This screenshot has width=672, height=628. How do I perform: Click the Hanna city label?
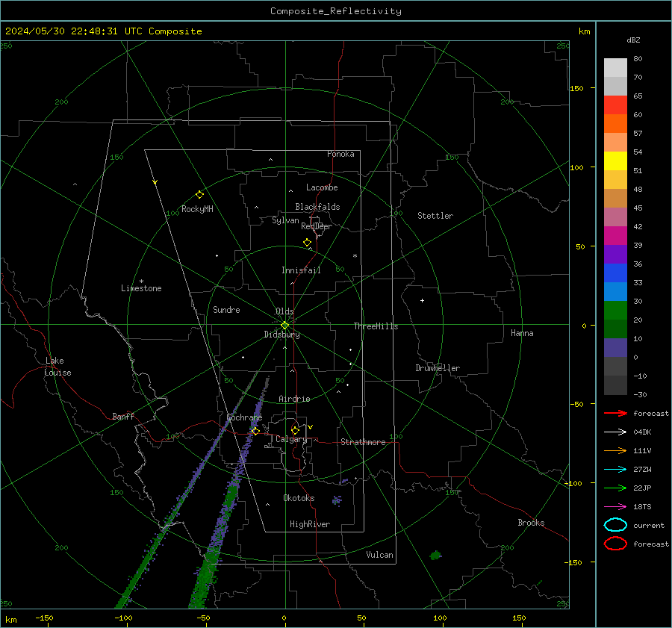pyautogui.click(x=522, y=333)
